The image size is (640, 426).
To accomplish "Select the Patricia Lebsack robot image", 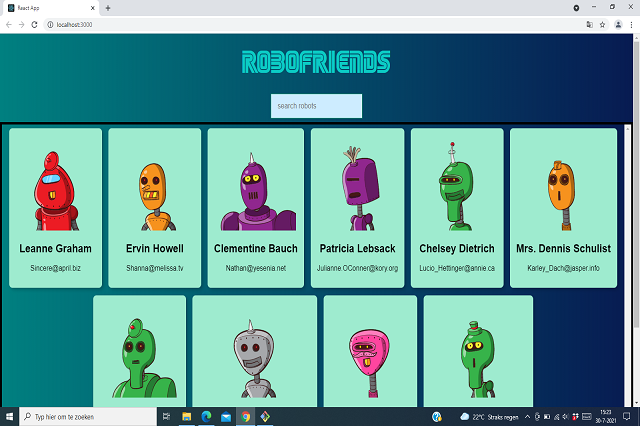I will pos(360,189).
